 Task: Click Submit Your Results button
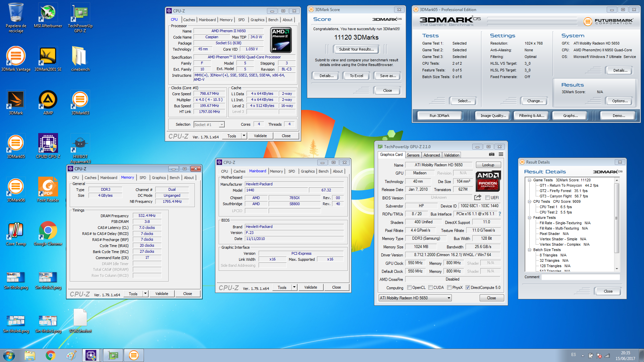point(356,49)
